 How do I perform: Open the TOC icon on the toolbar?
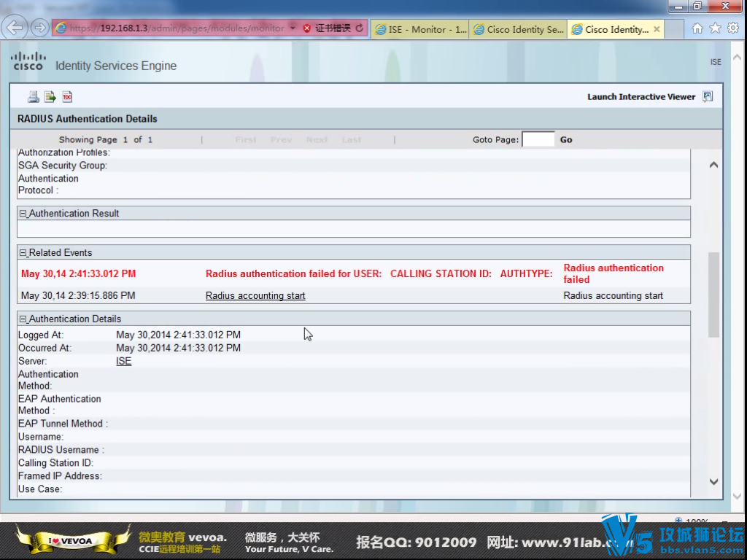pos(66,96)
